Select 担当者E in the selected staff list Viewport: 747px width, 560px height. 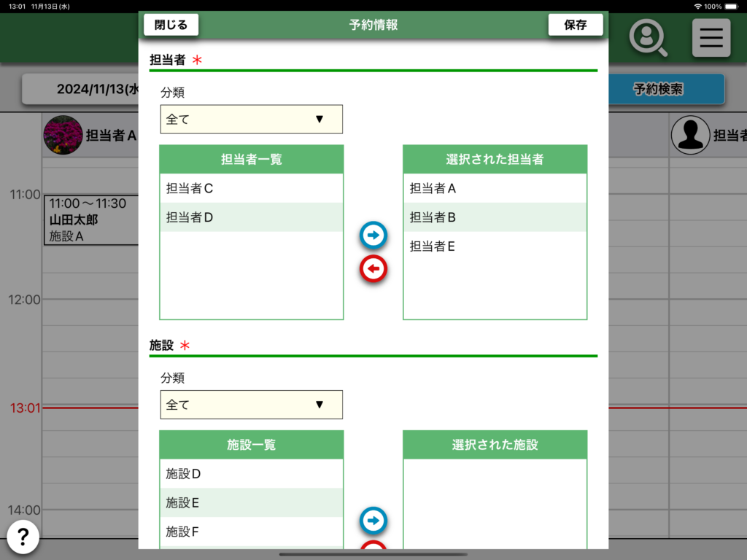pyautogui.click(x=495, y=246)
